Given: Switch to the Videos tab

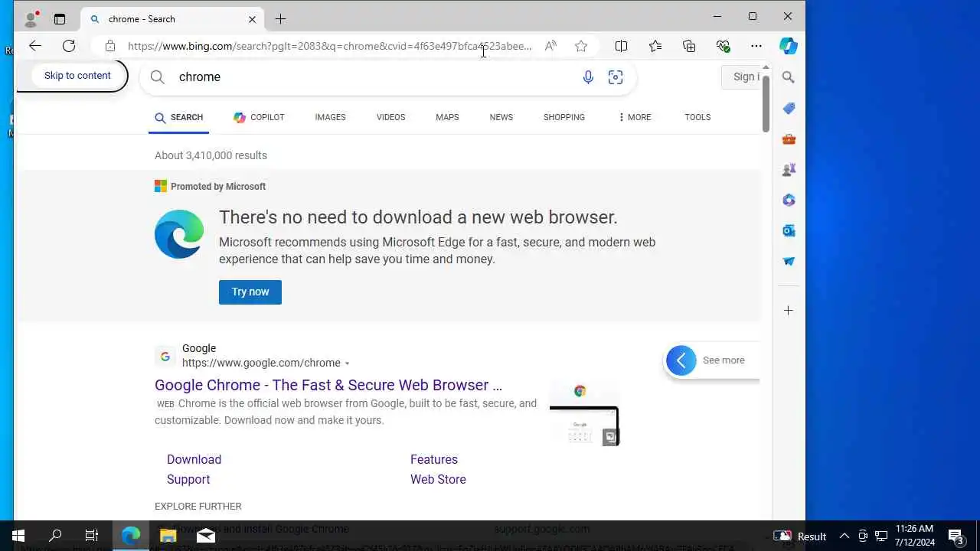Looking at the screenshot, I should [x=390, y=117].
